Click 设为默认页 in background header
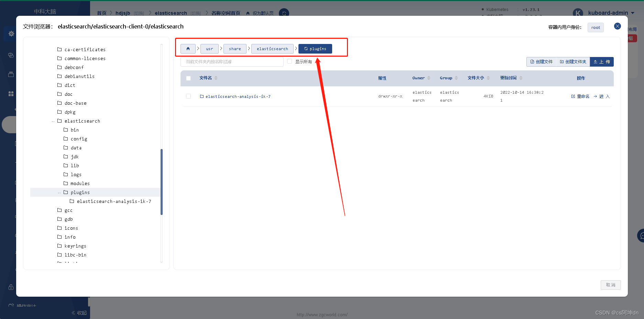Viewport: 644px width, 319px height. (260, 13)
